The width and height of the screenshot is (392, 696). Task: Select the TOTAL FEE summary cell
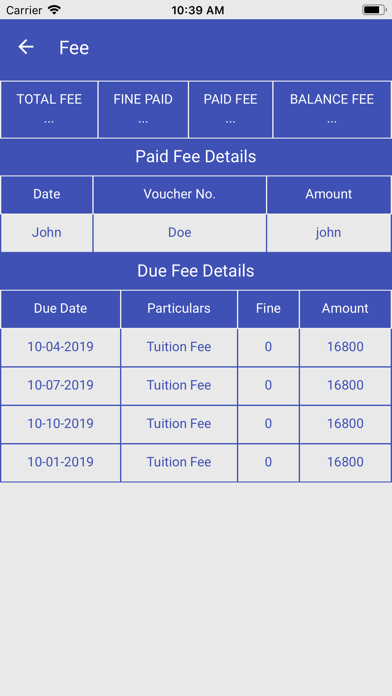click(49, 109)
